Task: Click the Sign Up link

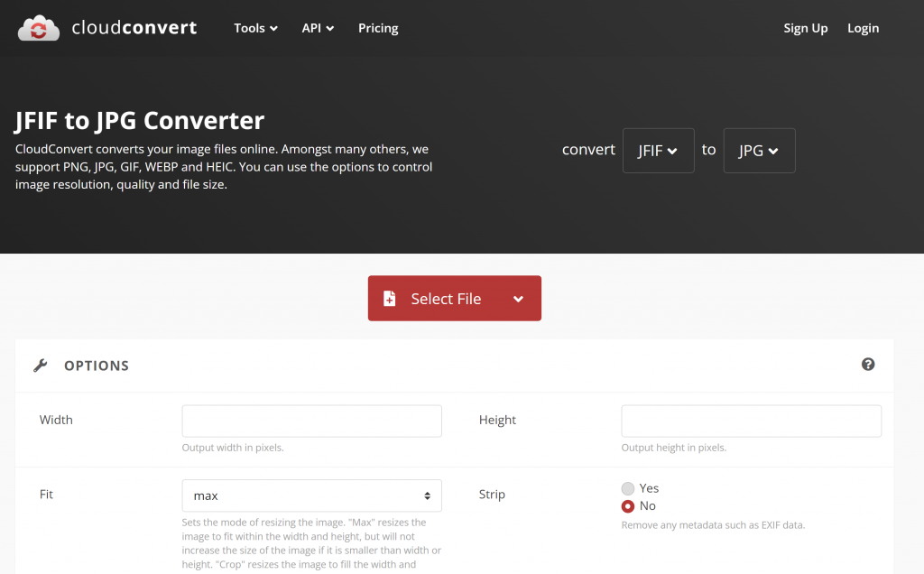Action: (806, 28)
